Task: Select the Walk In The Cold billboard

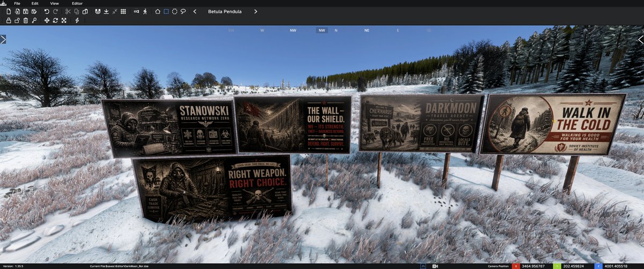Action: click(553, 124)
